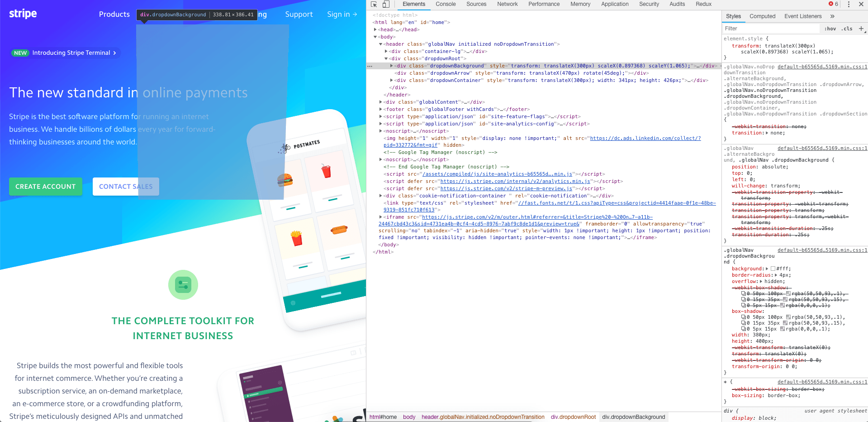Open active box-shadow rgba(50,50,93,.1) color swatch
Image resolution: width=868 pixels, height=422 pixels.
click(x=789, y=317)
